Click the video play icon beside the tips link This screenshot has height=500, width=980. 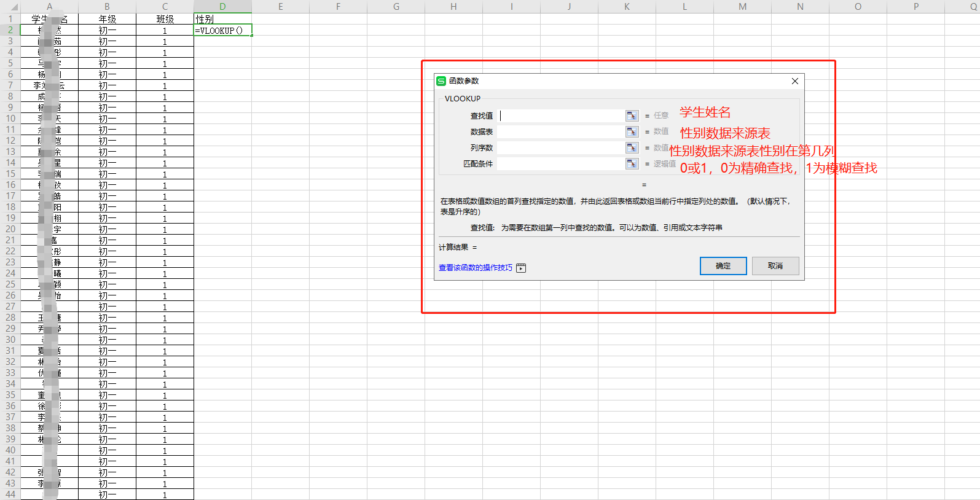pyautogui.click(x=521, y=268)
